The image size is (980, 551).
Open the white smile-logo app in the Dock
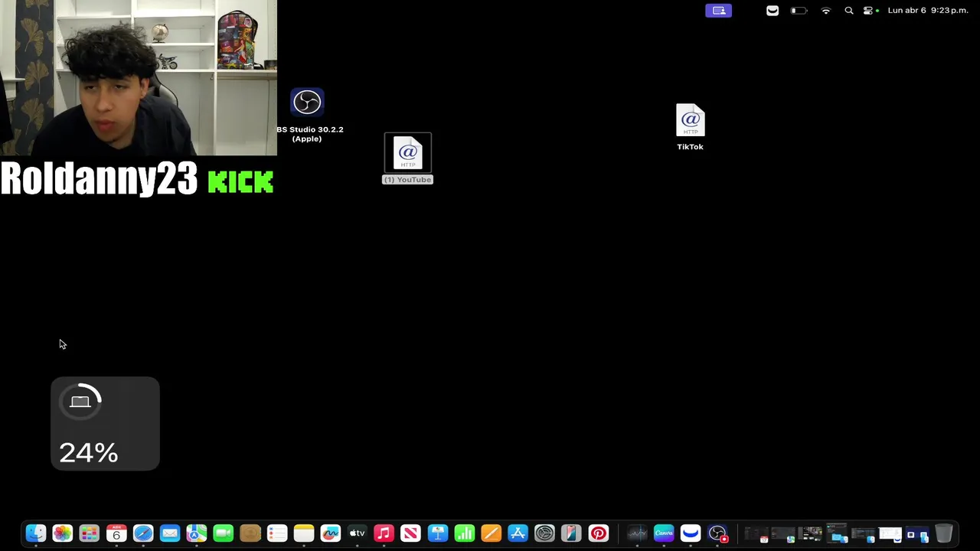[691, 533]
